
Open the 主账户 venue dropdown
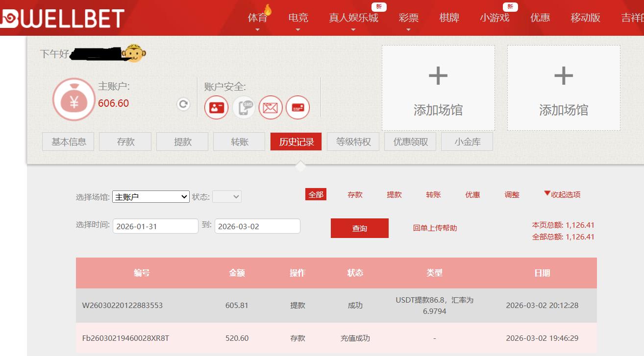tap(150, 196)
